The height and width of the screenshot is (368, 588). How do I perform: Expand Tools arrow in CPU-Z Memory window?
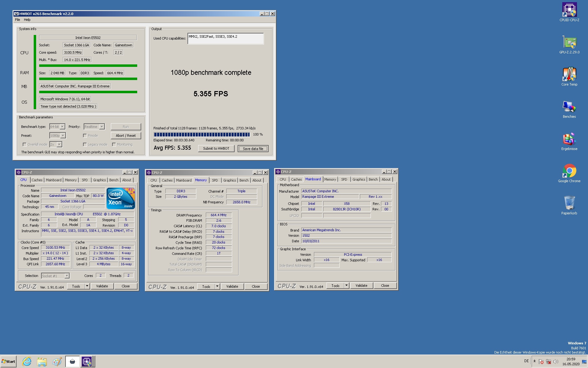(217, 286)
